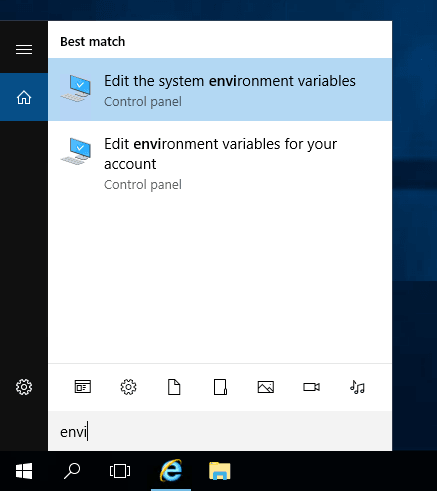Filter search results by Settings gear
437x491 pixels.
[x=128, y=387]
